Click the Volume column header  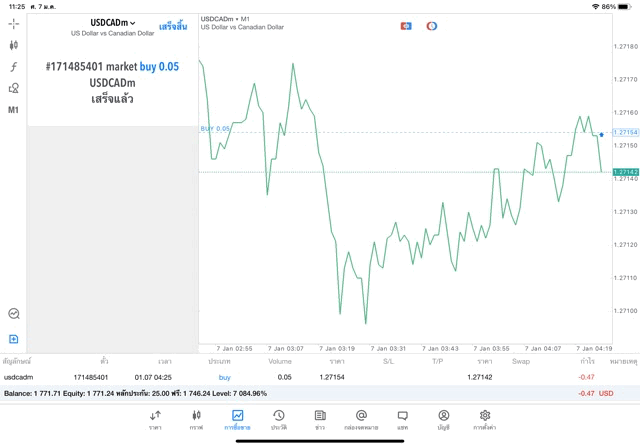pos(280,361)
